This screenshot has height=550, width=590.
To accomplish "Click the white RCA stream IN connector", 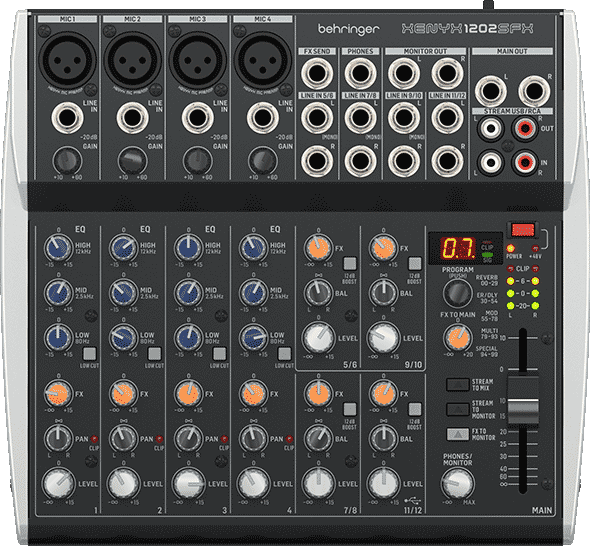I will (491, 163).
